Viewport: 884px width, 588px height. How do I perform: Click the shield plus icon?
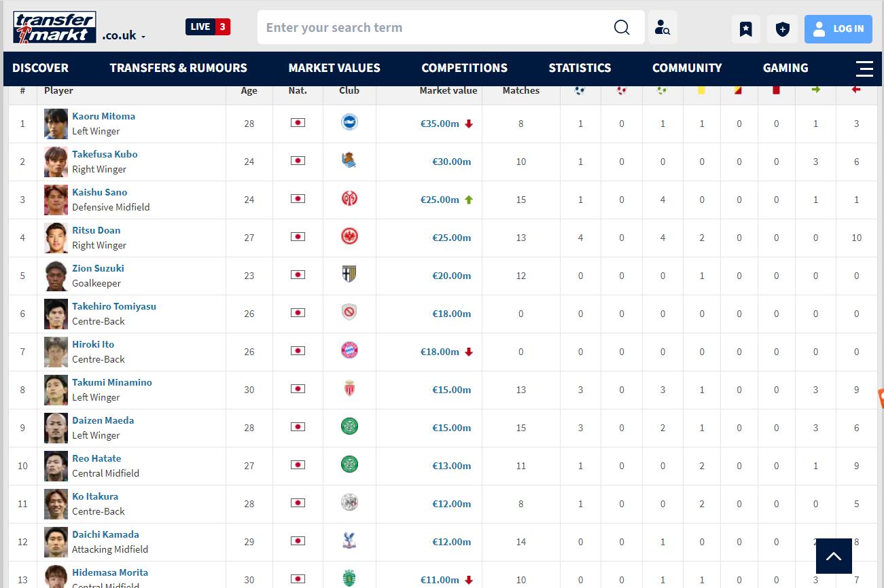pyautogui.click(x=783, y=29)
